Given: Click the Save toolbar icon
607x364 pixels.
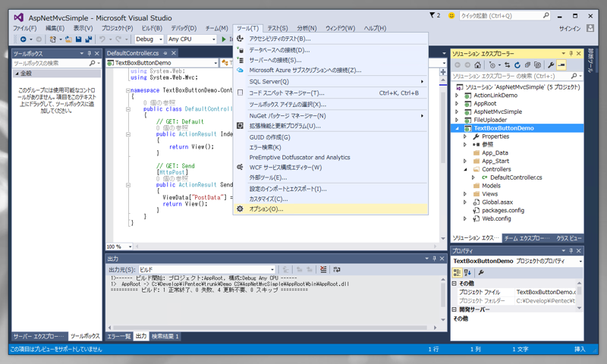Looking at the screenshot, I should (x=79, y=39).
